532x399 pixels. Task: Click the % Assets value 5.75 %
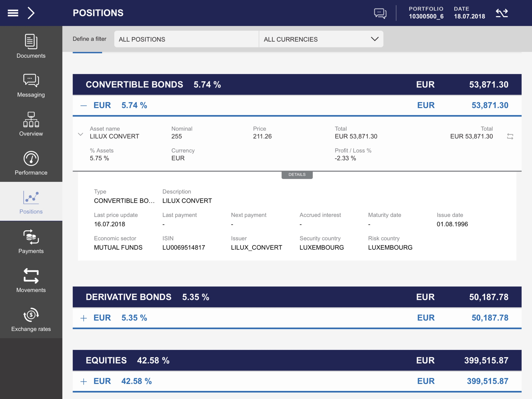tap(99, 158)
